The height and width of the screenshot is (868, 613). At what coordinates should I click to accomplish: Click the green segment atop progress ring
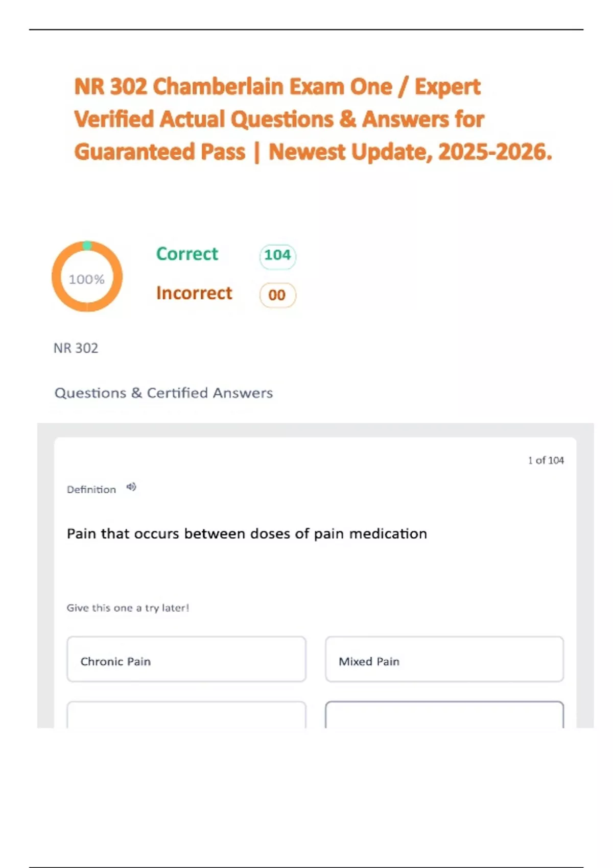87,246
